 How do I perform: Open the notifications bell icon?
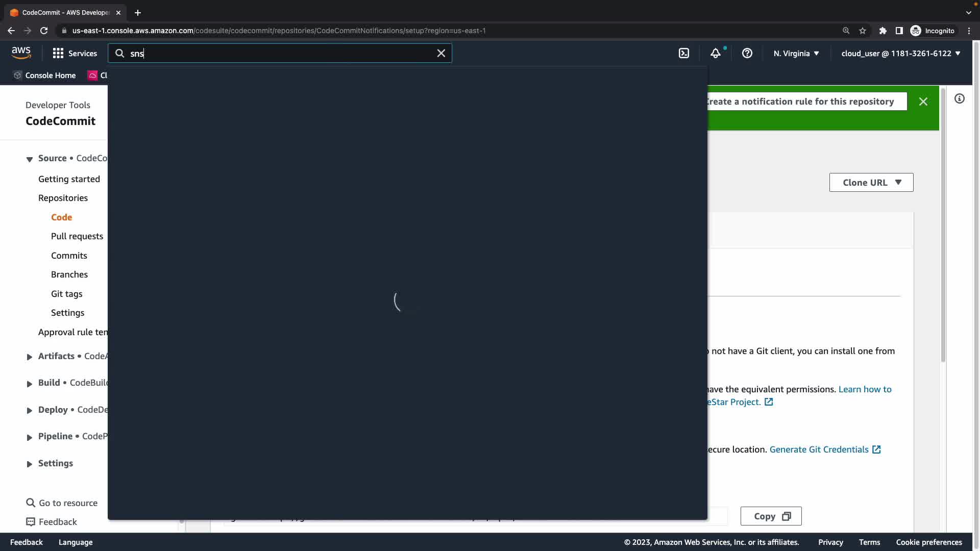[x=716, y=53]
